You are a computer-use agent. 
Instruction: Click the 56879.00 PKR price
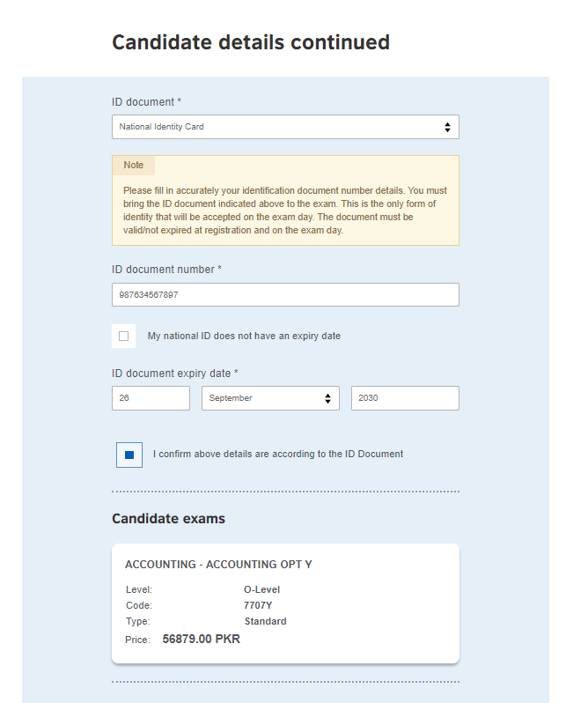(x=202, y=640)
